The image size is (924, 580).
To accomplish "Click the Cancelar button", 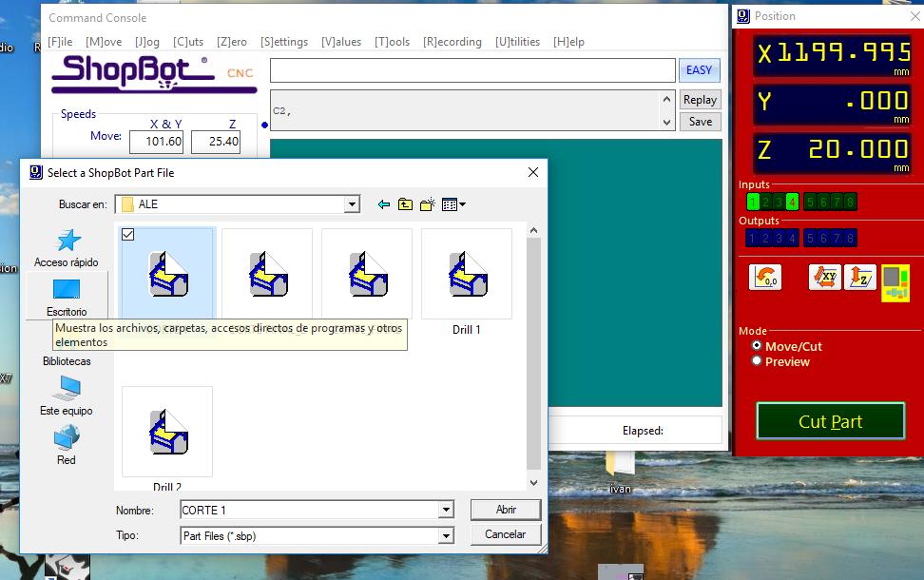I will tap(506, 534).
